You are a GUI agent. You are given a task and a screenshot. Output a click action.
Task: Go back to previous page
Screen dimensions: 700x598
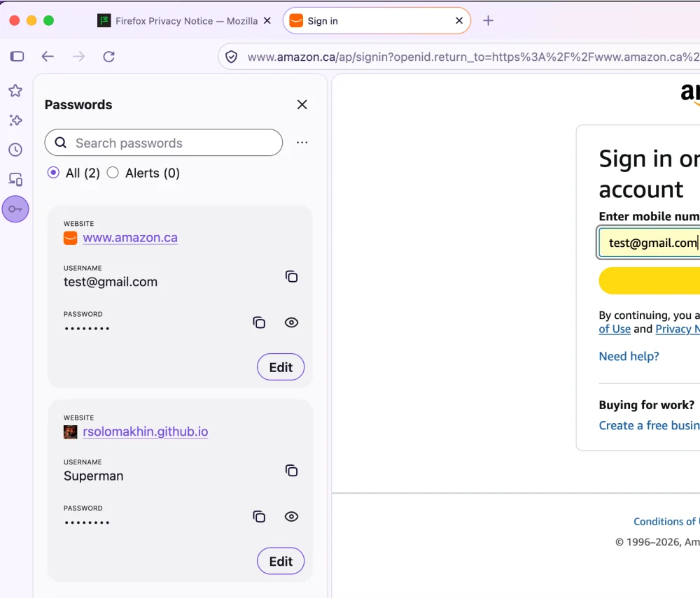click(48, 56)
